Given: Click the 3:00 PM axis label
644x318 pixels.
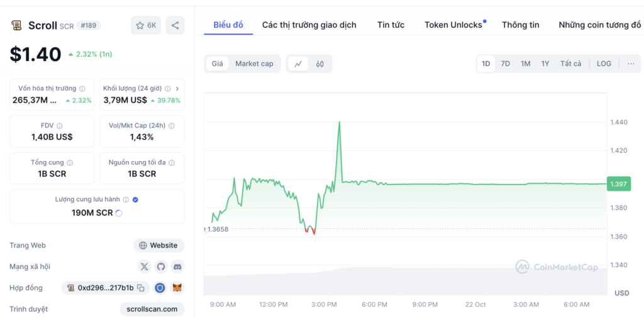Looking at the screenshot, I should click(x=324, y=304).
